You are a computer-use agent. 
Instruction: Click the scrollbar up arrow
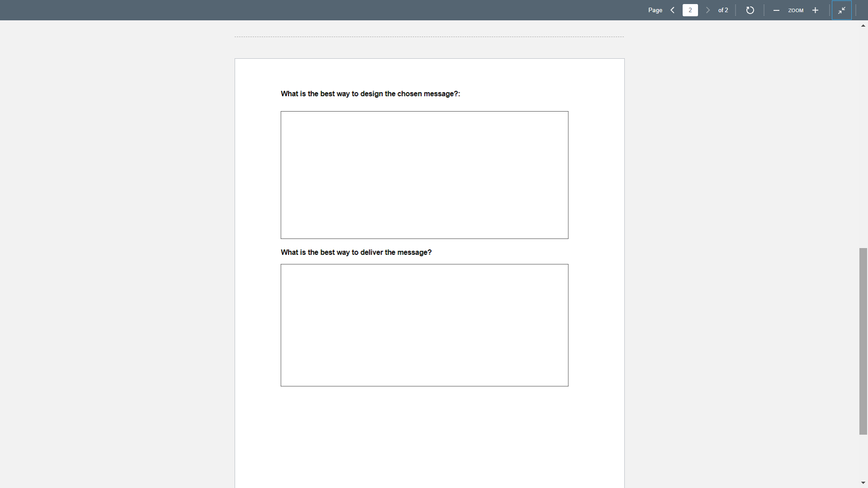pyautogui.click(x=863, y=26)
